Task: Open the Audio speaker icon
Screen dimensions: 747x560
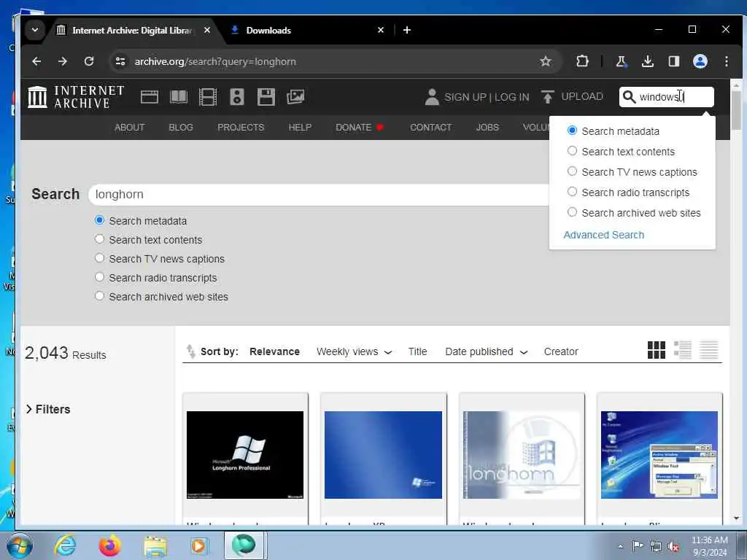Action: pos(237,97)
